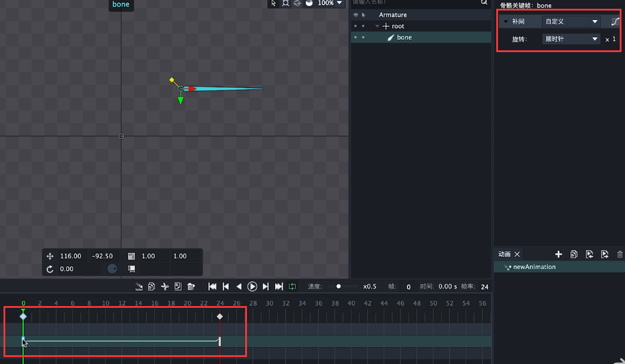Toggle visibility dot for root row
The height and width of the screenshot is (364, 625).
click(x=356, y=26)
